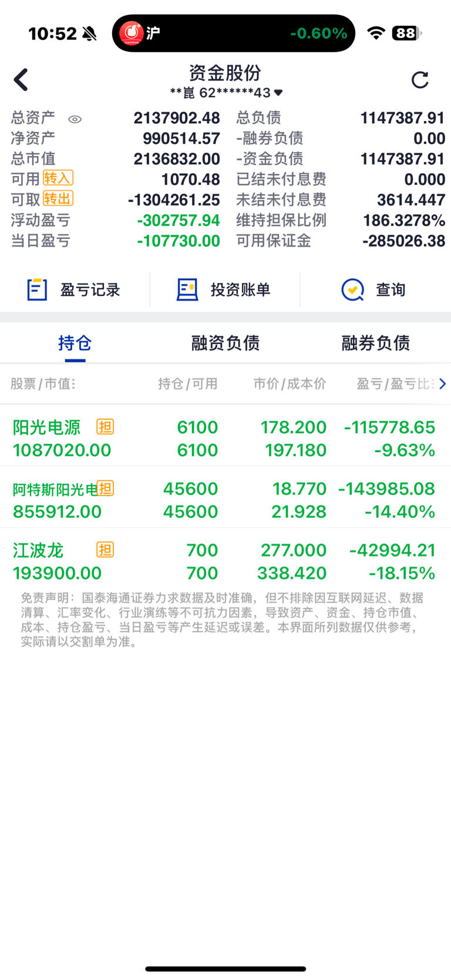This screenshot has width=451, height=980.
Task: Sort by 持仓/可用 column header
Action: [188, 384]
